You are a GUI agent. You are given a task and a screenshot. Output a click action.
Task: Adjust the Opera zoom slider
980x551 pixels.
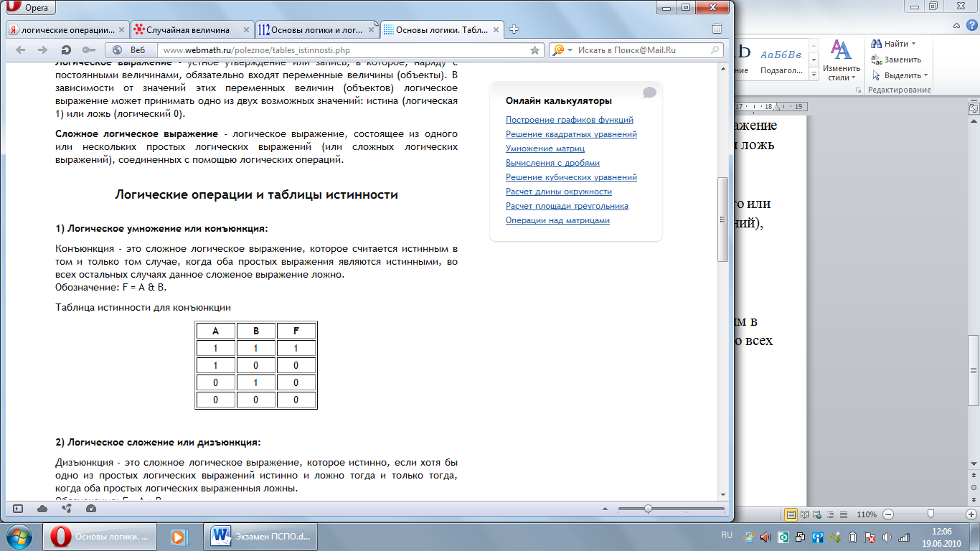pos(648,509)
